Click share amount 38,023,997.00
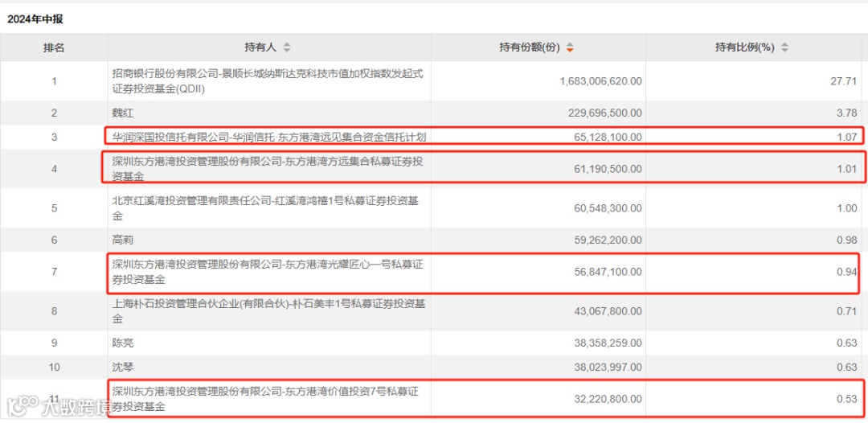The height and width of the screenshot is (423, 868). coord(608,367)
